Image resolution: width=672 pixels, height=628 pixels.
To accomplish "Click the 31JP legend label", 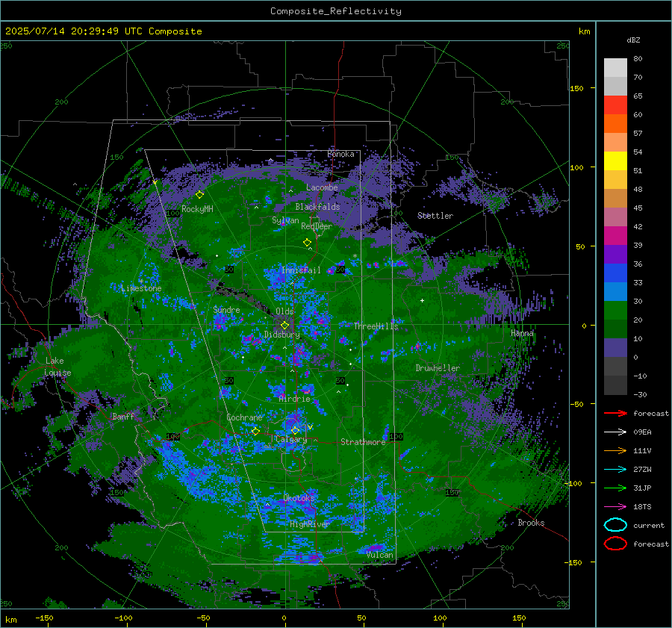I will click(642, 488).
